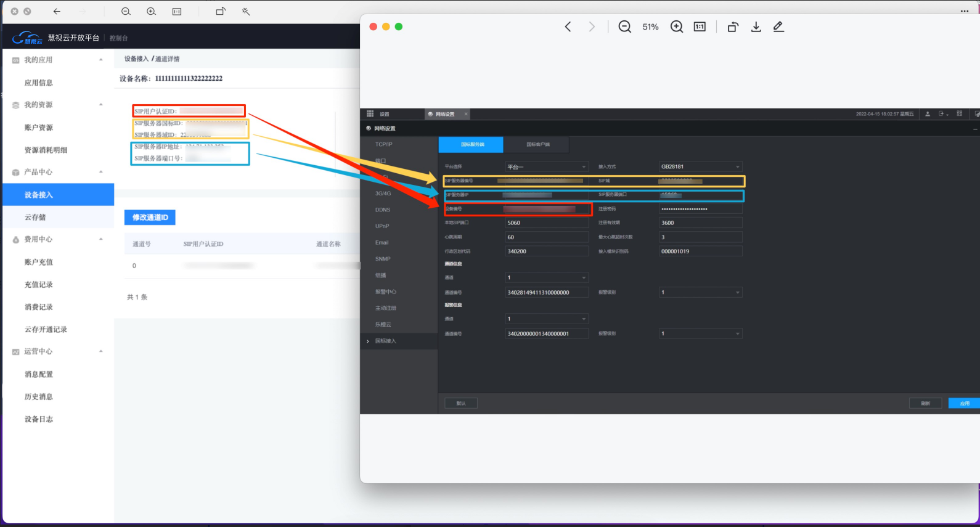Open the edit pencil tool in viewer toolbar

click(x=778, y=27)
